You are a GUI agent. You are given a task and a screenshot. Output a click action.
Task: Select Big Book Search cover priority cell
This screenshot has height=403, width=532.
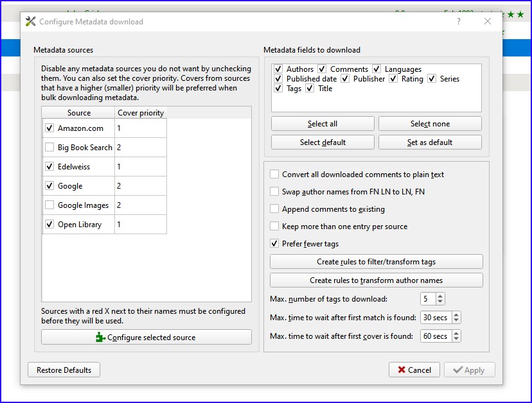click(x=141, y=148)
